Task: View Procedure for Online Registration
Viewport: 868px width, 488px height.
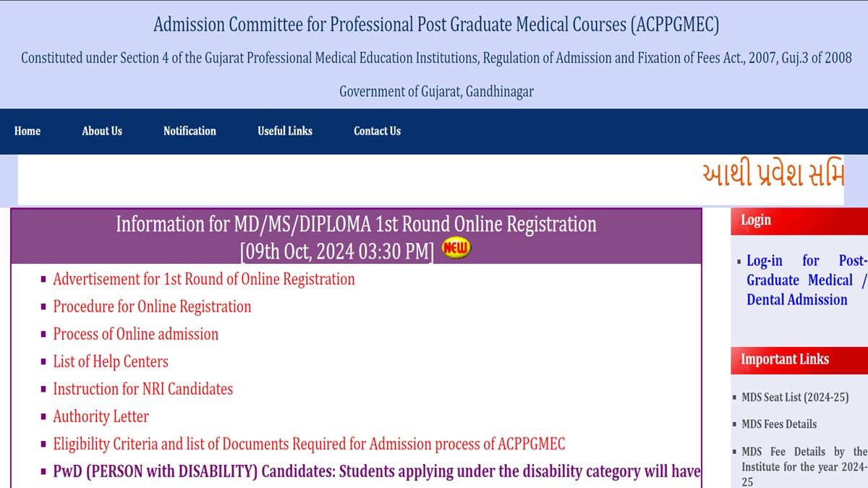Action: pos(152,307)
